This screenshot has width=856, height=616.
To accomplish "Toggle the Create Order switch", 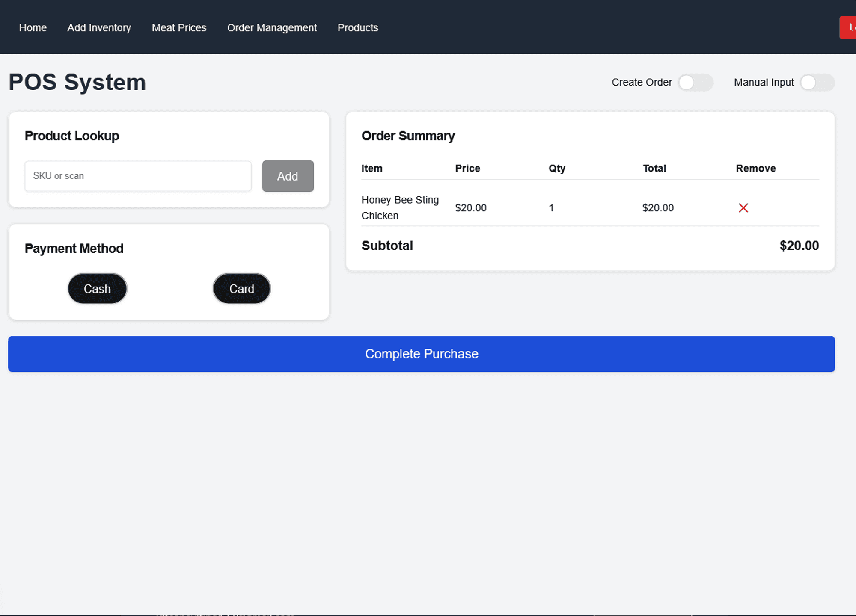I will click(695, 83).
